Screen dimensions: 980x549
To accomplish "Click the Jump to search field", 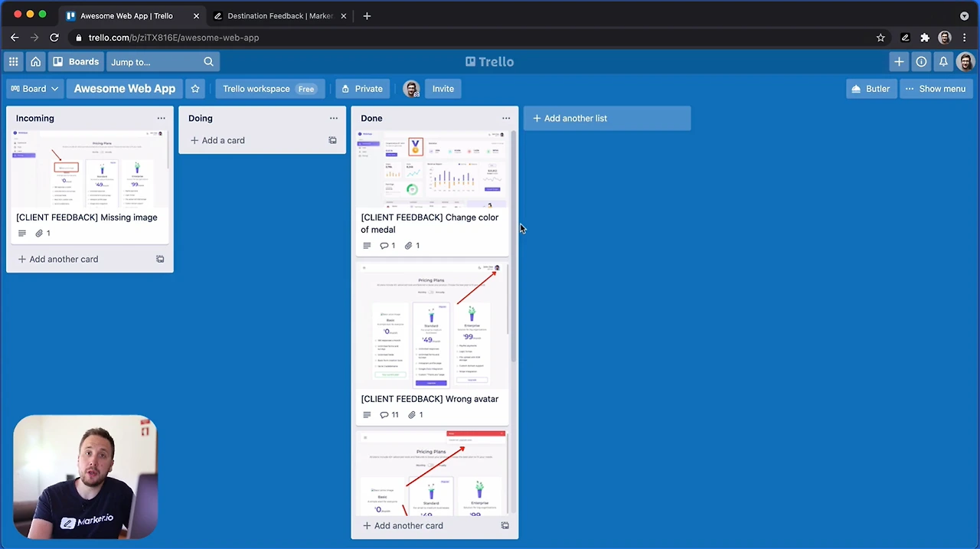I will pyautogui.click(x=162, y=62).
